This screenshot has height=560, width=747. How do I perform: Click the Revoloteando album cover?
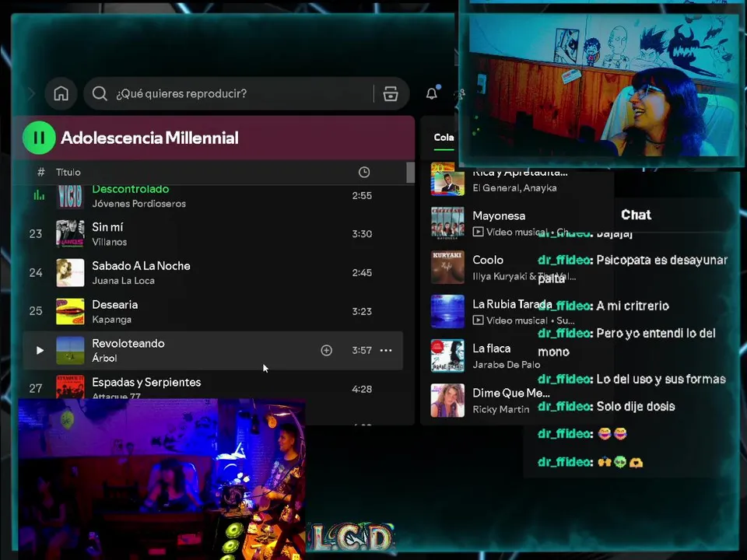[x=70, y=351]
